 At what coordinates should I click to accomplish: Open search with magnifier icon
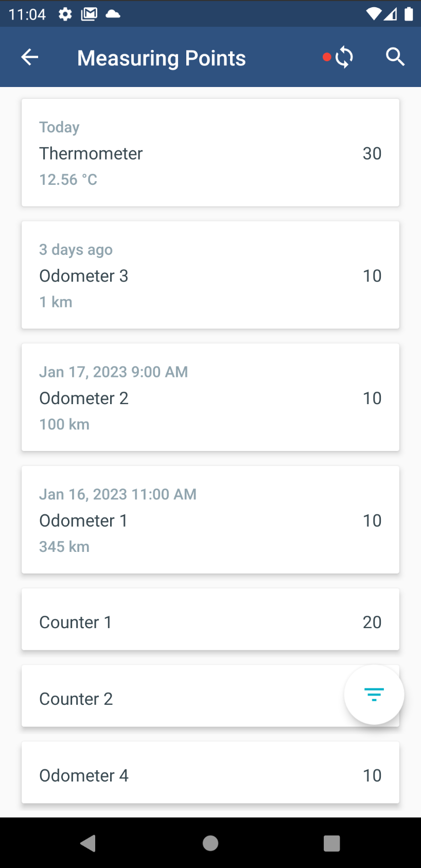coord(395,57)
